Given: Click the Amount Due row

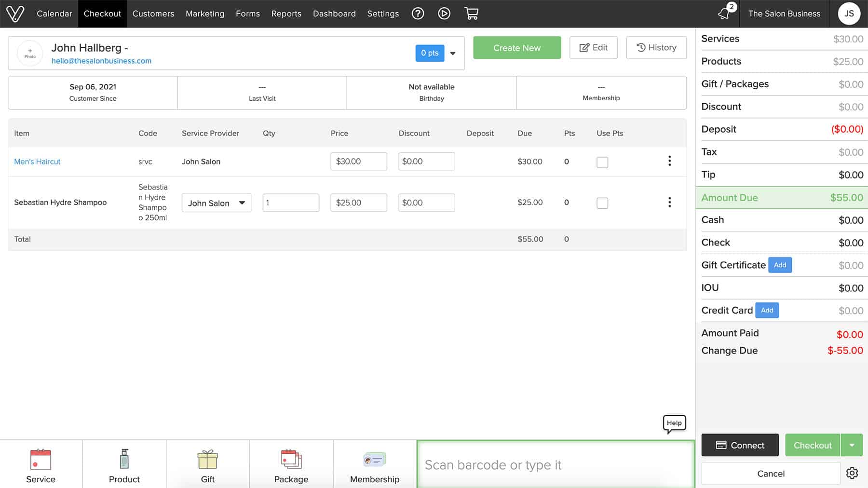Looking at the screenshot, I should [x=782, y=198].
